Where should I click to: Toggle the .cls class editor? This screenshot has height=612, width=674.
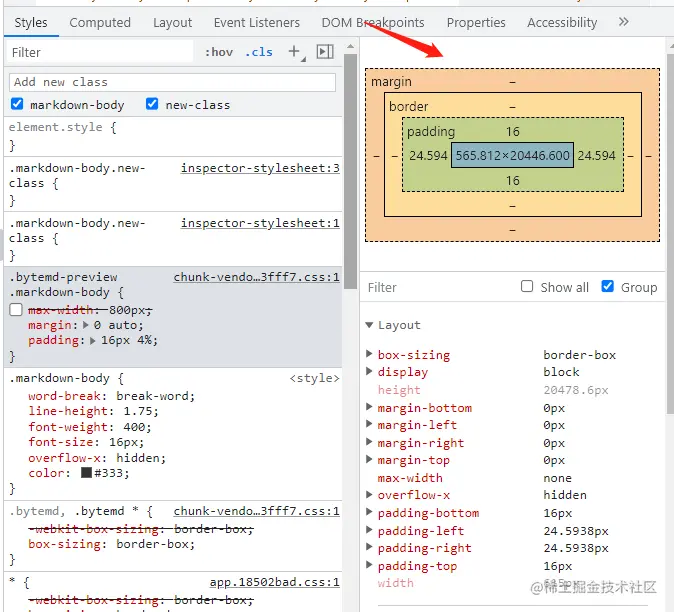259,52
